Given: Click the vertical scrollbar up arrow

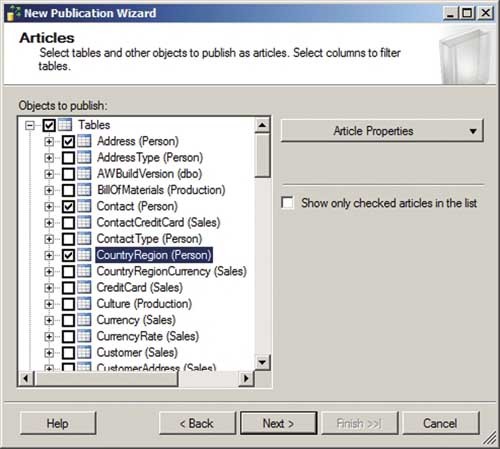Looking at the screenshot, I should (262, 126).
